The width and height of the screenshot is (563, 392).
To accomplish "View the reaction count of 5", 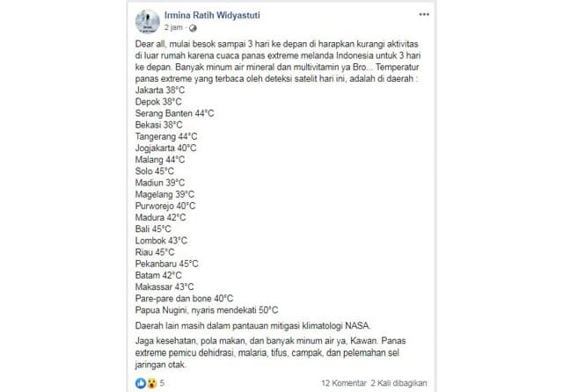I will [x=161, y=383].
